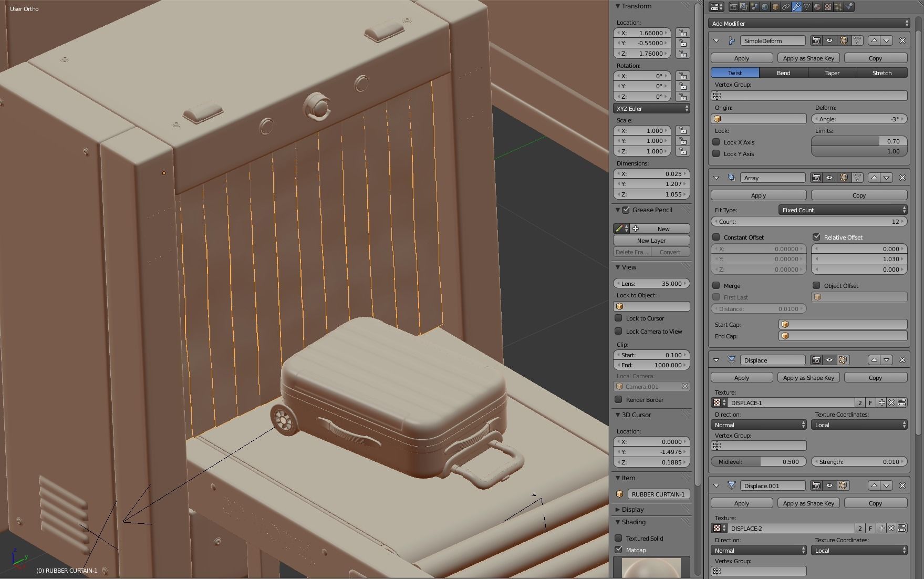Enable Constant Offset in Array modifier
The image size is (924, 579).
tap(716, 237)
